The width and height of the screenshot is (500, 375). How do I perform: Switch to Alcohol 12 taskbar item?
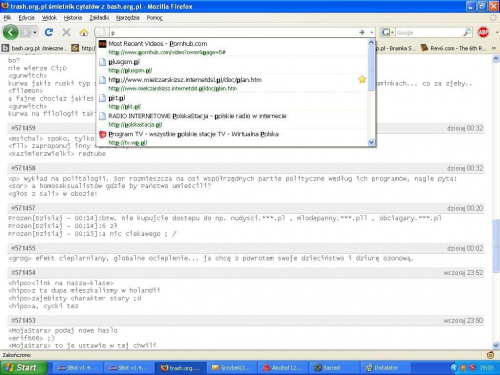point(284,368)
